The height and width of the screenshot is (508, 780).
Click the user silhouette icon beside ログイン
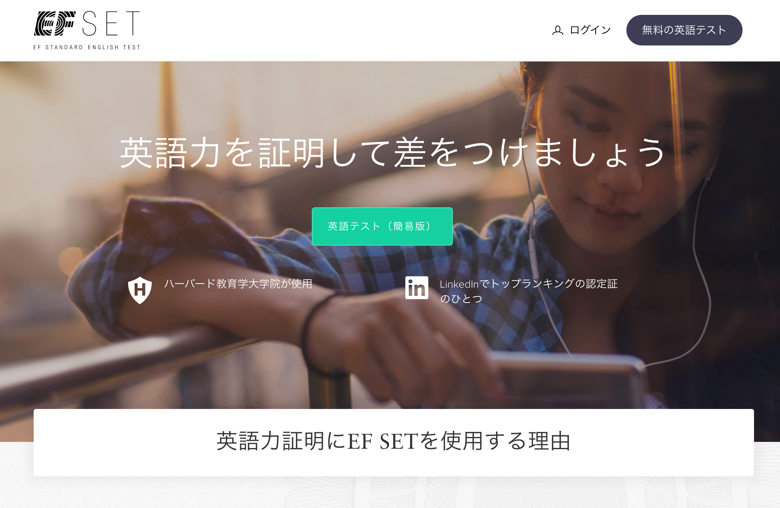557,30
